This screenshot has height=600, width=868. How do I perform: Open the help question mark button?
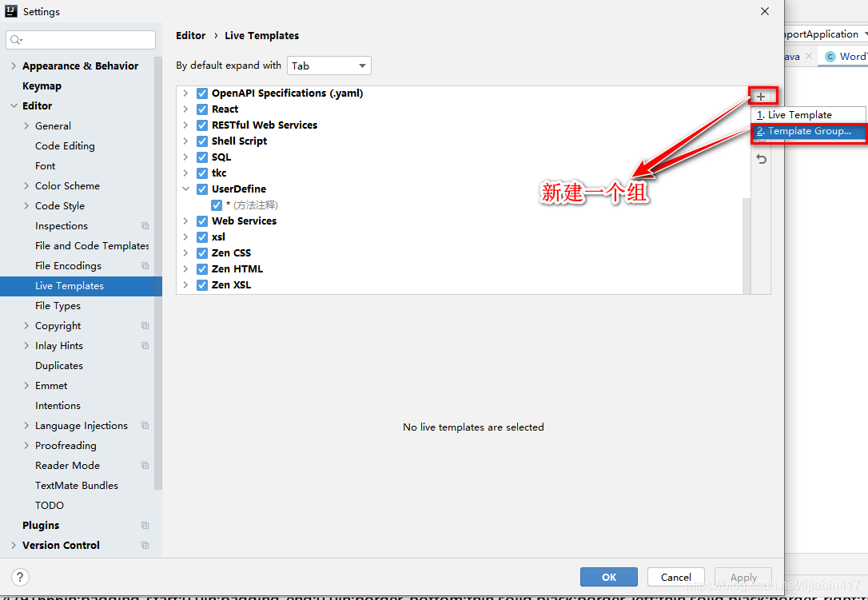[20, 578]
